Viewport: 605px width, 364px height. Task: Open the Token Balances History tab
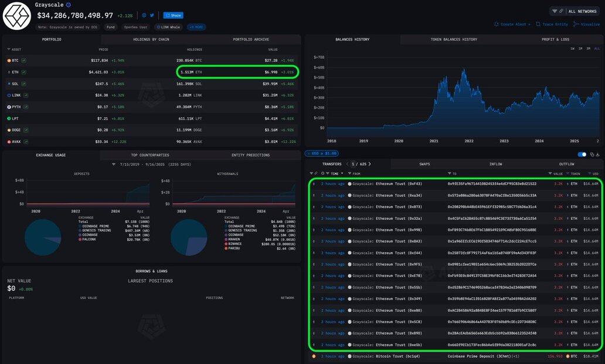click(454, 39)
